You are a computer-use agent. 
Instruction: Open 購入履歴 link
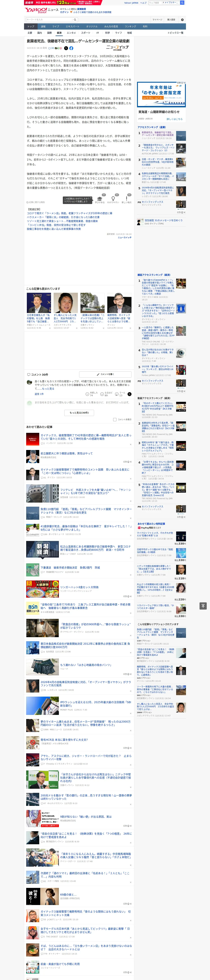(x=171, y=20)
